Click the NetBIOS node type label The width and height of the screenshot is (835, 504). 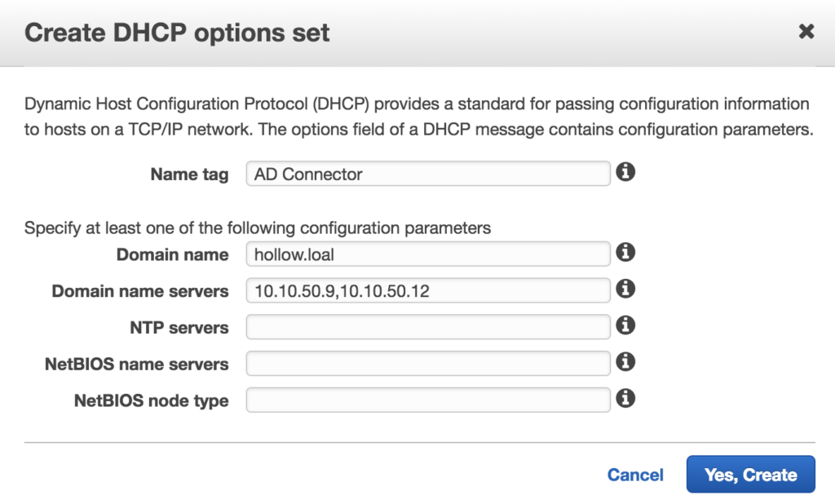tap(151, 400)
